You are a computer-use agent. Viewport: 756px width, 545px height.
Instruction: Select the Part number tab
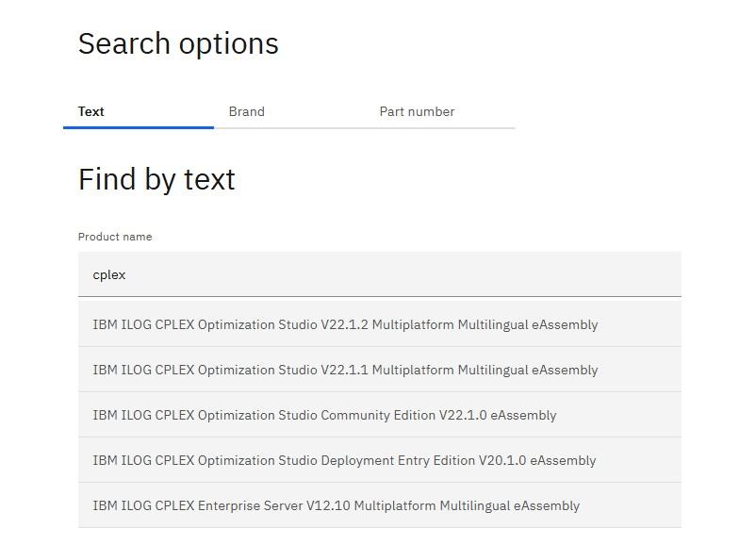pyautogui.click(x=417, y=111)
